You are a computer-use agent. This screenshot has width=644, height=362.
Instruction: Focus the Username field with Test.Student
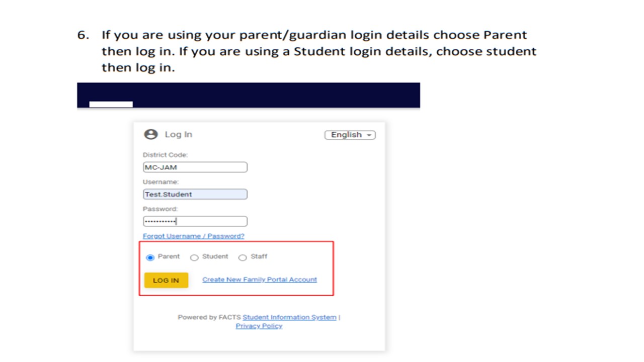tap(195, 194)
